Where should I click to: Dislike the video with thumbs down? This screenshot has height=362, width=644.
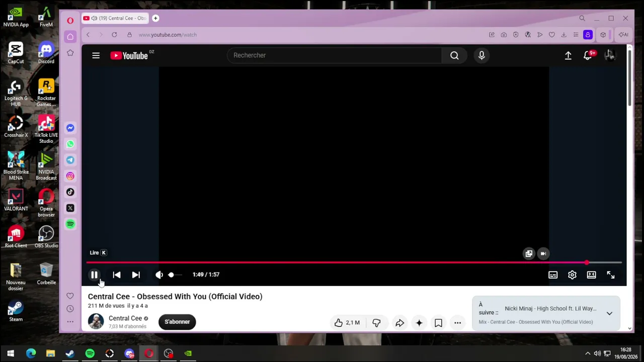[376, 323]
